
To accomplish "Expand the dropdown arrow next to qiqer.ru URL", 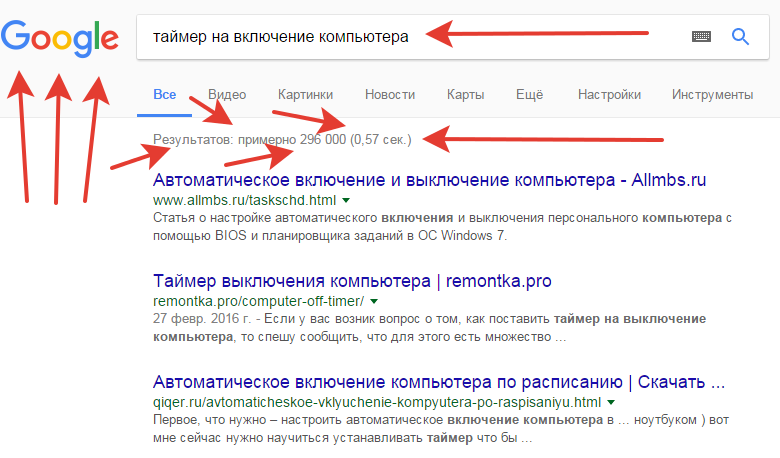I will pos(611,402).
